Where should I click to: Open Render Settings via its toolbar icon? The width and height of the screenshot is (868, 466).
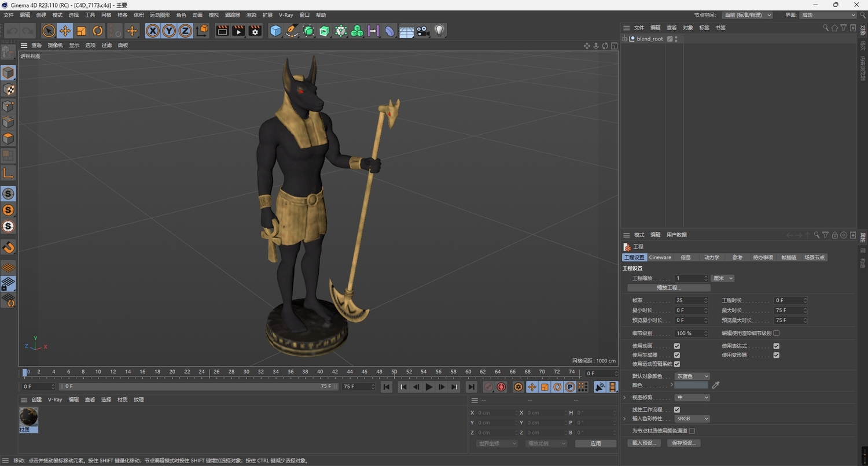[254, 31]
